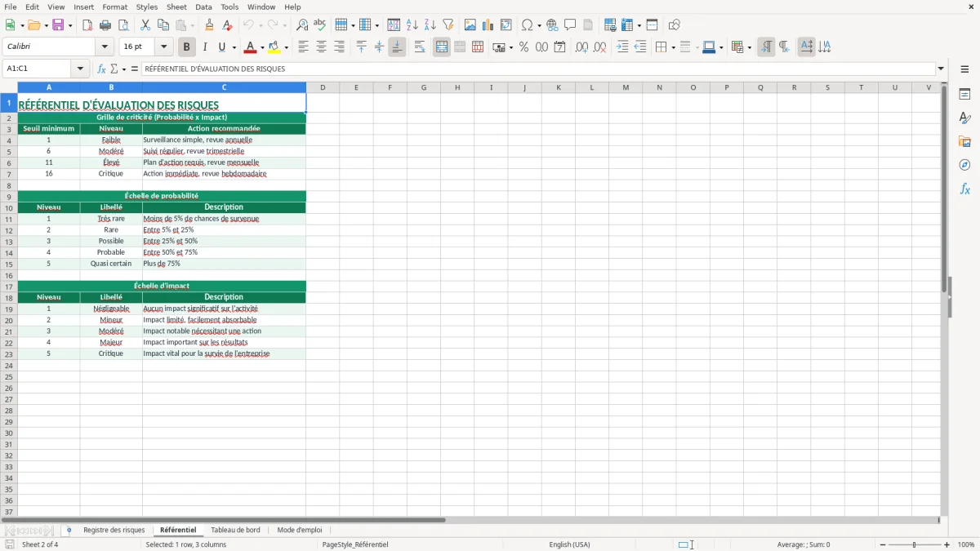Toggle Underline formatting
This screenshot has width=980, height=551.
(x=221, y=47)
